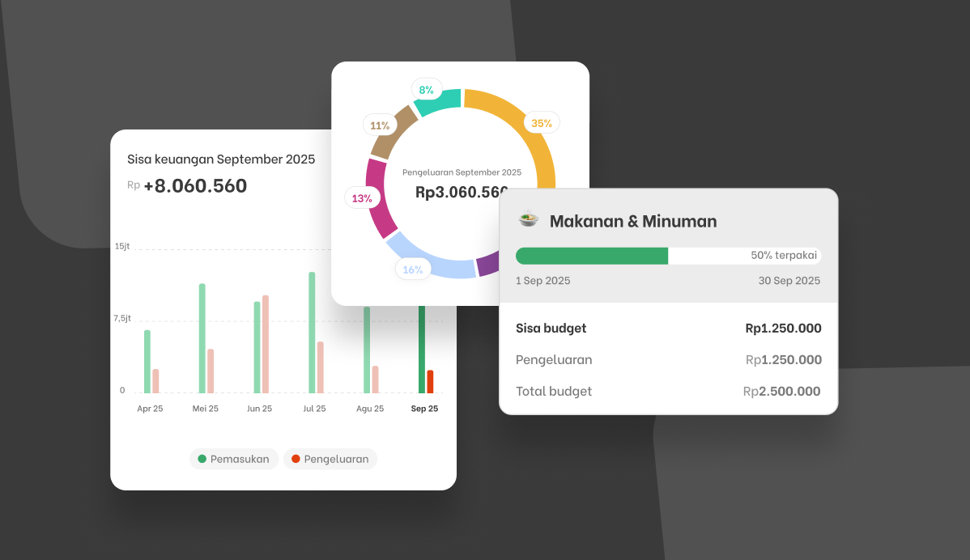970x560 pixels.
Task: Toggle the Pemasukan legend chip
Action: [x=234, y=459]
